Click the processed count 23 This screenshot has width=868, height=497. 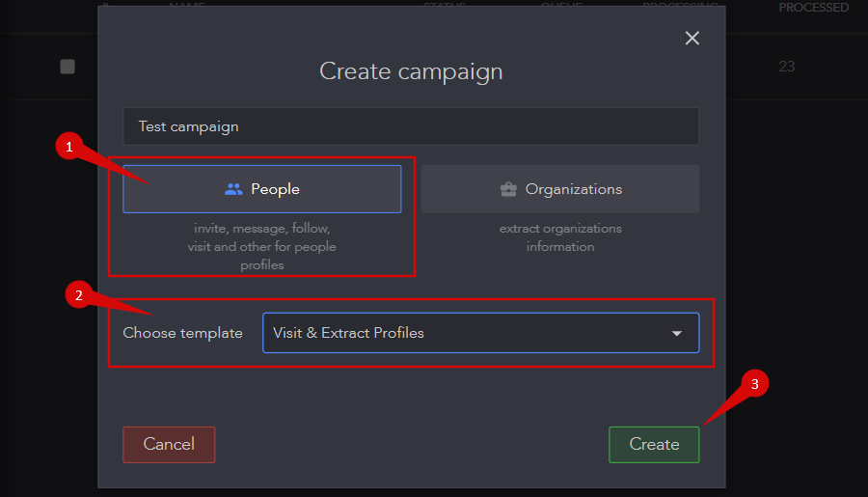787,67
